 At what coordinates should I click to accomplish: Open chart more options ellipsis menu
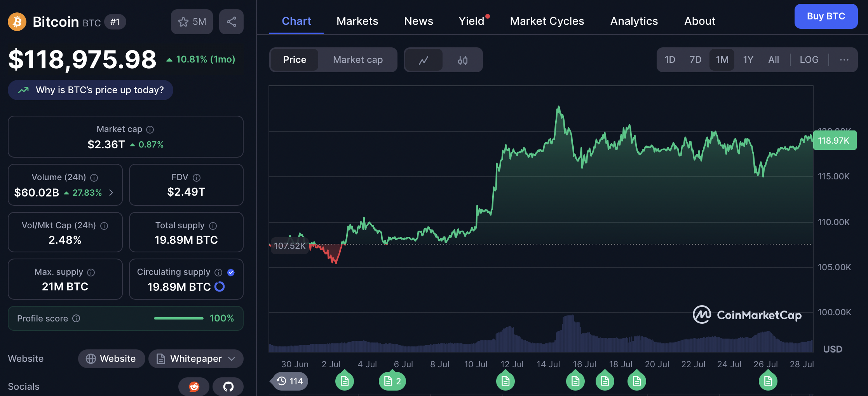(x=844, y=60)
